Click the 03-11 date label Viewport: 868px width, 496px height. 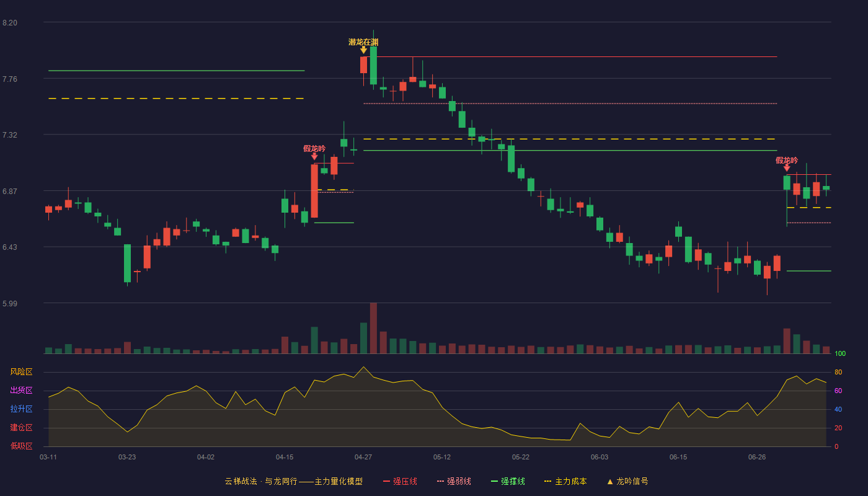pos(48,457)
